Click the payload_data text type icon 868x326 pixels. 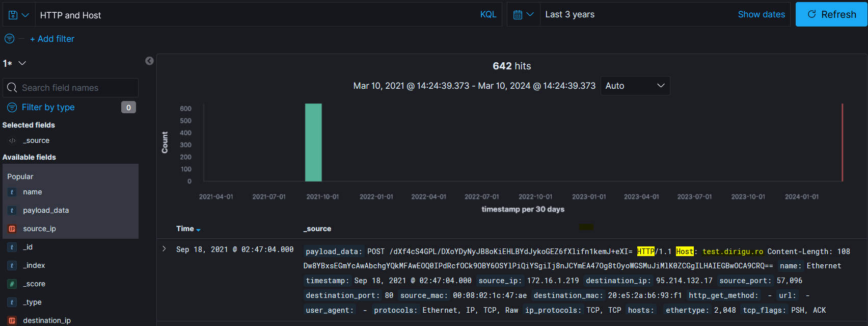(12, 211)
